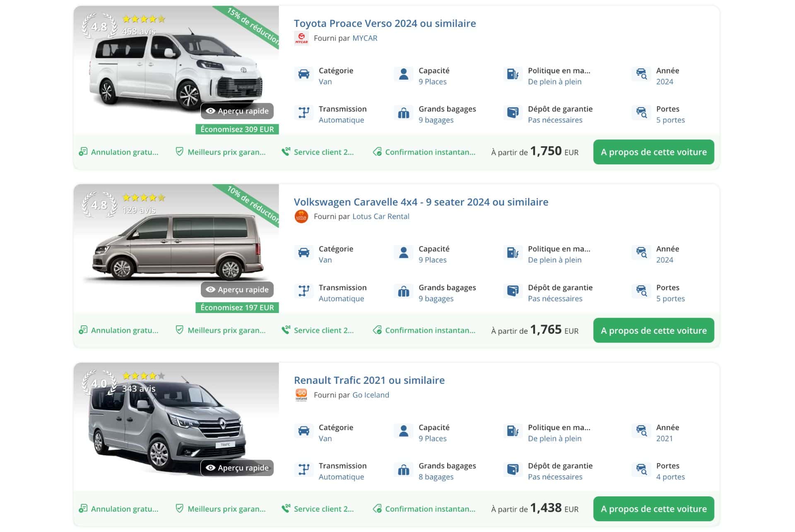Screen dimensions: 795x532
Task: Click 'Annulation gratu...' on Volkswagen Caravelle card
Action: 119,330
